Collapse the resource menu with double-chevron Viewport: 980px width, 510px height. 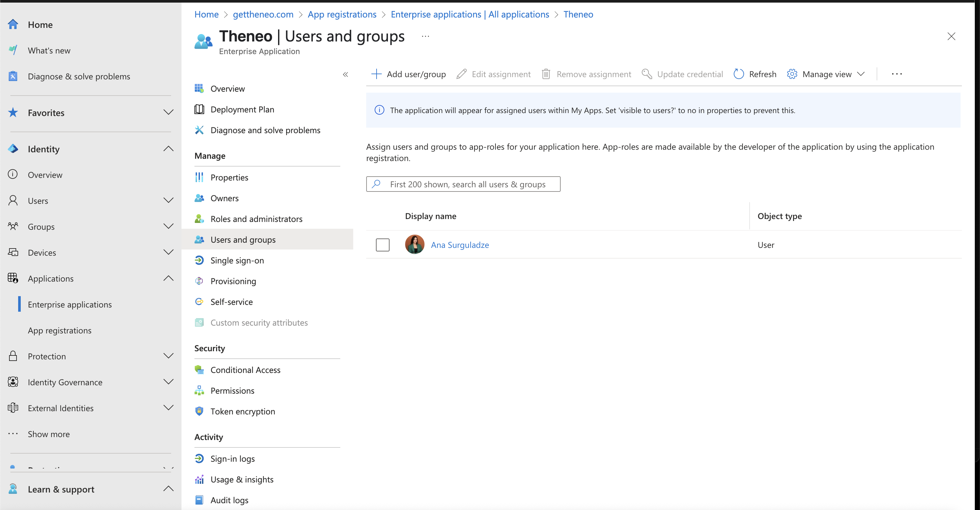pyautogui.click(x=345, y=75)
